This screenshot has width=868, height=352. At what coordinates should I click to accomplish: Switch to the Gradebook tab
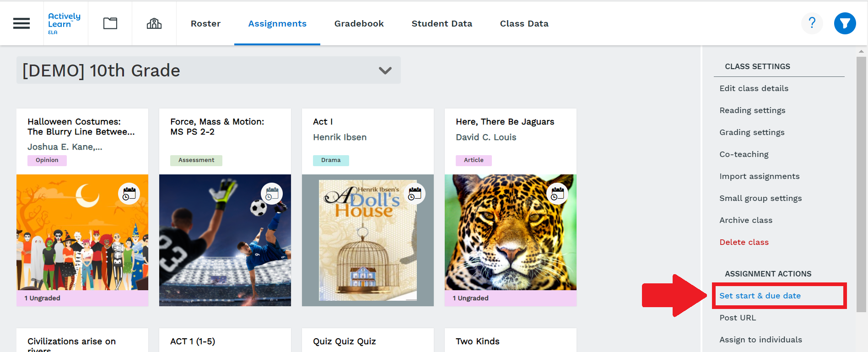click(x=359, y=23)
